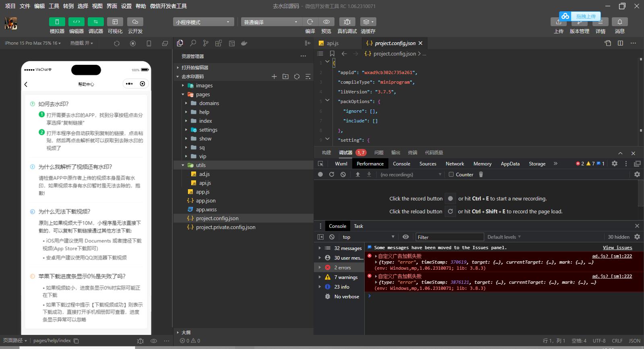Open the 工具 menu

click(54, 6)
